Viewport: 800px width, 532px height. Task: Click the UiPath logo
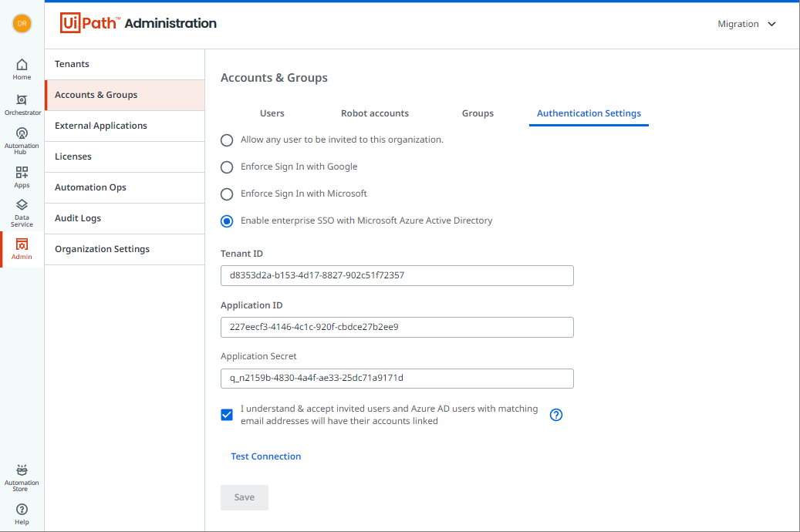[x=89, y=23]
